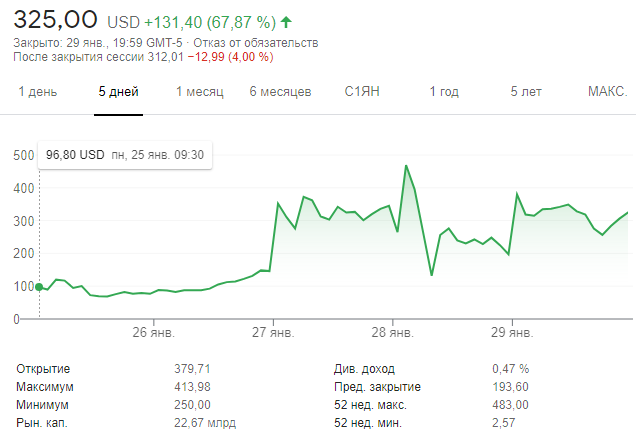Viewport: 636px width, 434px height.
Task: Open the "1 месяц" chart tab
Action: 199,92
